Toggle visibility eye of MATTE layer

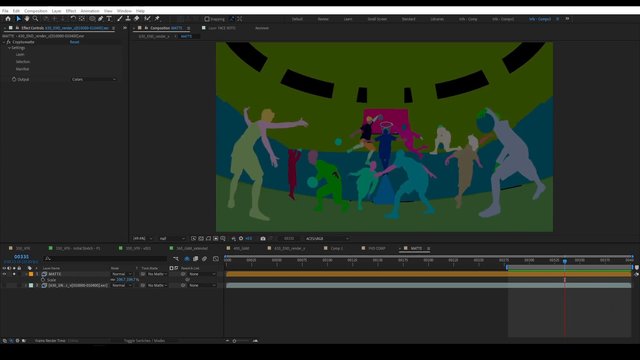4,274
